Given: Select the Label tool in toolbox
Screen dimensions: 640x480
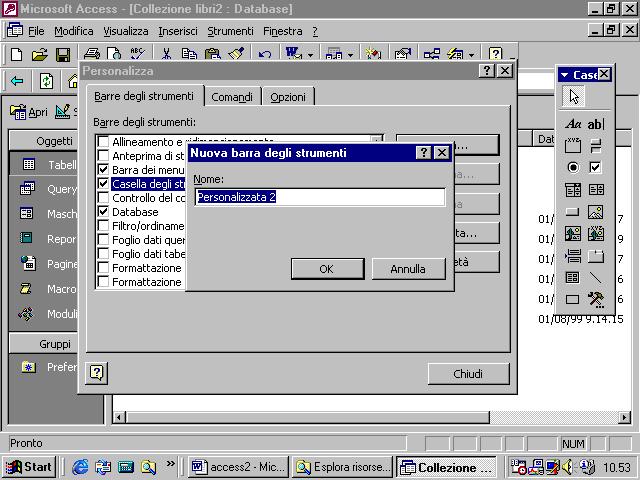Looking at the screenshot, I should coord(573,124).
